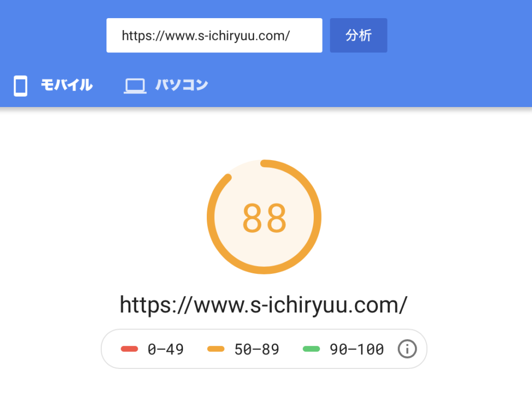Image resolution: width=532 pixels, height=410 pixels.
Task: Open the https://www.s-ichiryuu.com/ heading link
Action: tap(263, 305)
